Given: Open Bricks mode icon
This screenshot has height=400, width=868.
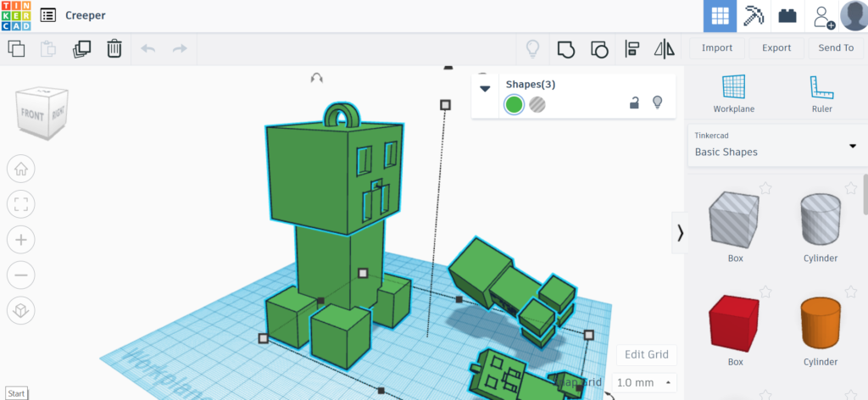Looking at the screenshot, I should pyautogui.click(x=787, y=16).
